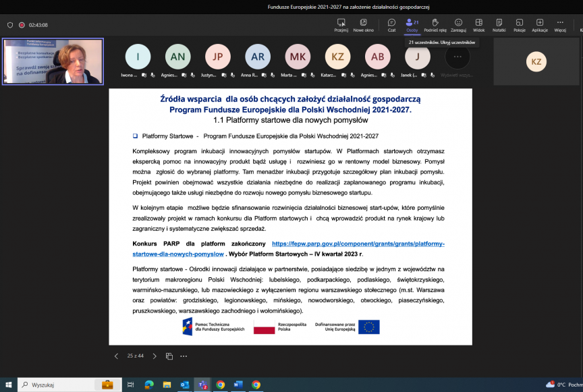Viewport: 583px width, 392px height.
Task: Click the recording indicator icon
Action: tap(22, 25)
